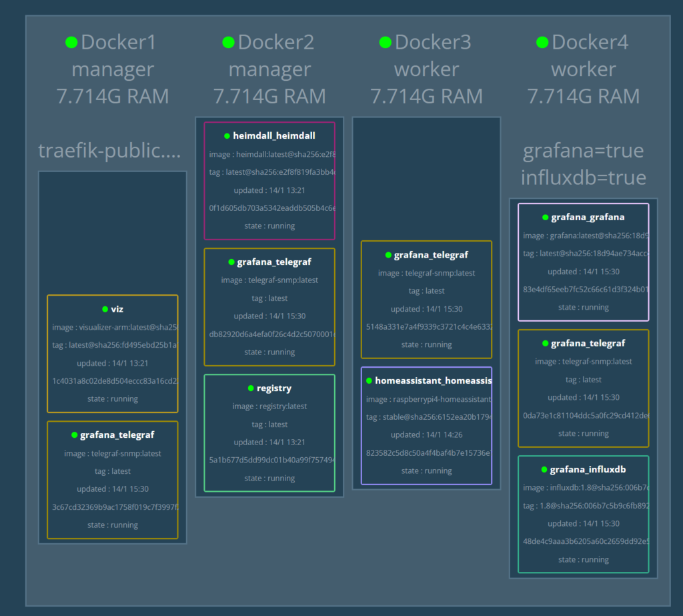Click the 7.714G RAM value of Docker3

pos(426,96)
